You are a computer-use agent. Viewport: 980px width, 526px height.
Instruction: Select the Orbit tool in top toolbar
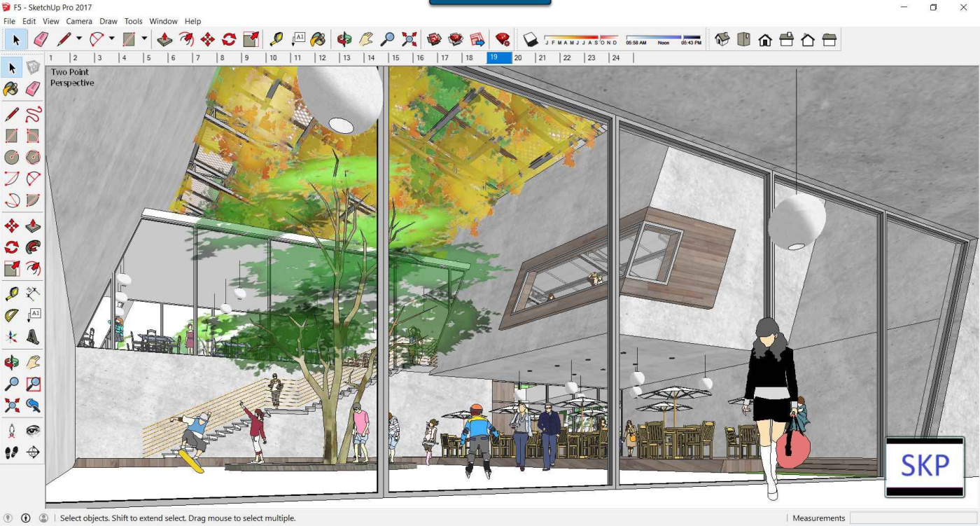coord(344,39)
